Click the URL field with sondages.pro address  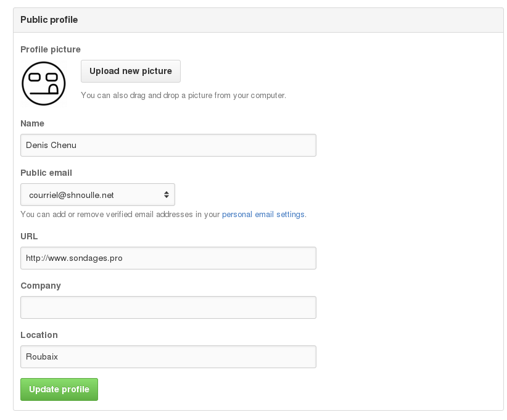pyautogui.click(x=168, y=258)
